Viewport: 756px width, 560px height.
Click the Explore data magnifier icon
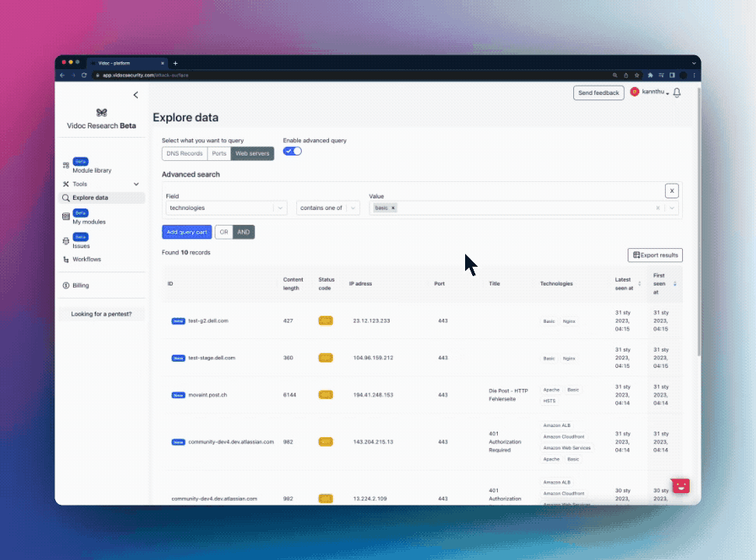(66, 198)
